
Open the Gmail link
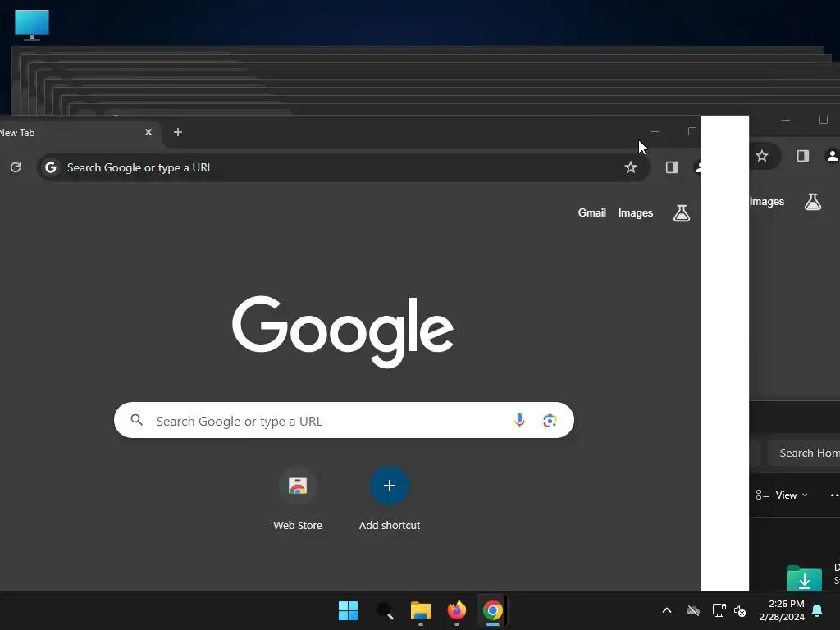pos(592,212)
